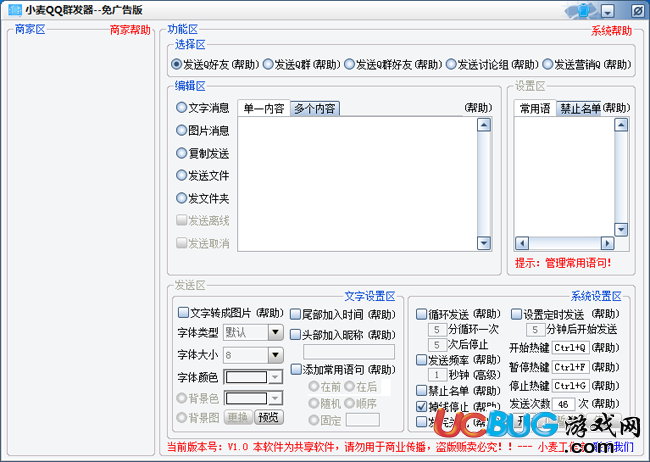Image resolution: width=650 pixels, height=462 pixels.
Task: Choose the 发送Q群好友 option
Action: 349,64
